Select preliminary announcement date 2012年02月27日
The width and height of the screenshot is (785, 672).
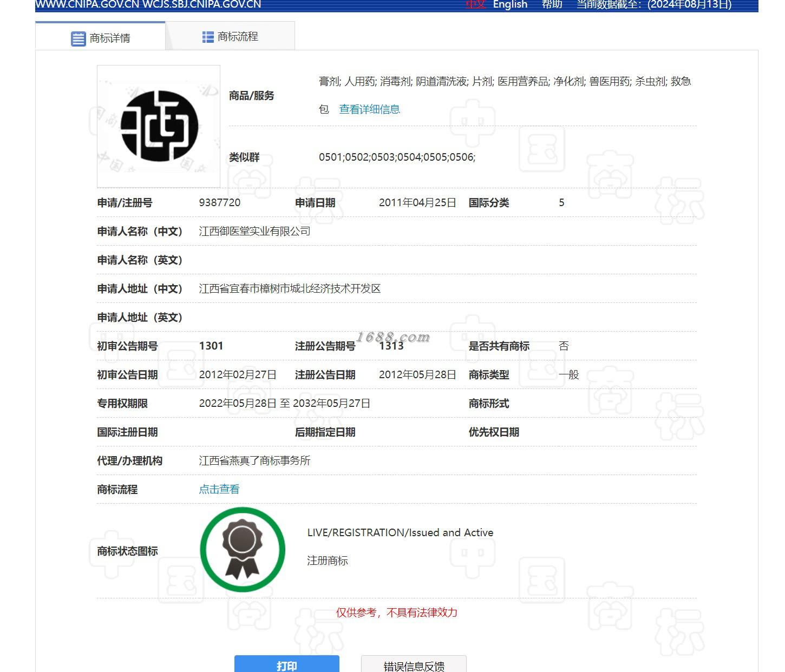pyautogui.click(x=238, y=374)
